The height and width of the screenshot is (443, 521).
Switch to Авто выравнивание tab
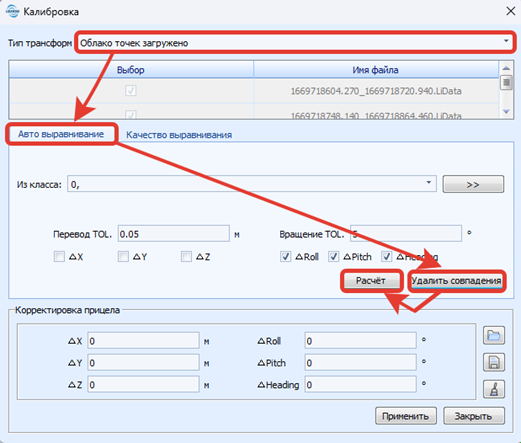[x=61, y=134]
